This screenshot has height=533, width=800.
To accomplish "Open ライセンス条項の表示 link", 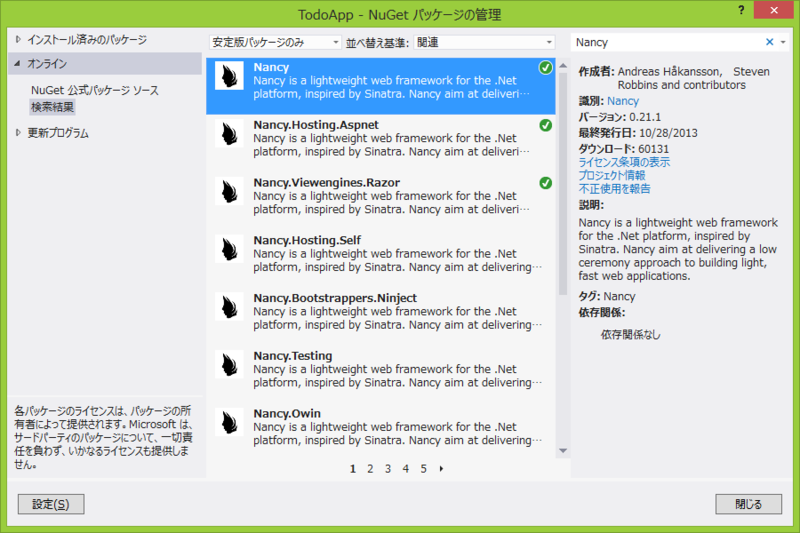I will (x=624, y=162).
